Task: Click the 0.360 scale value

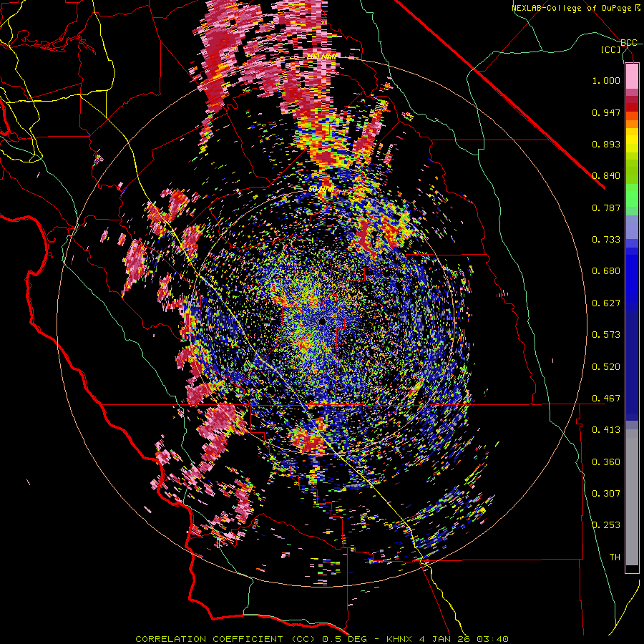Action: coord(606,462)
